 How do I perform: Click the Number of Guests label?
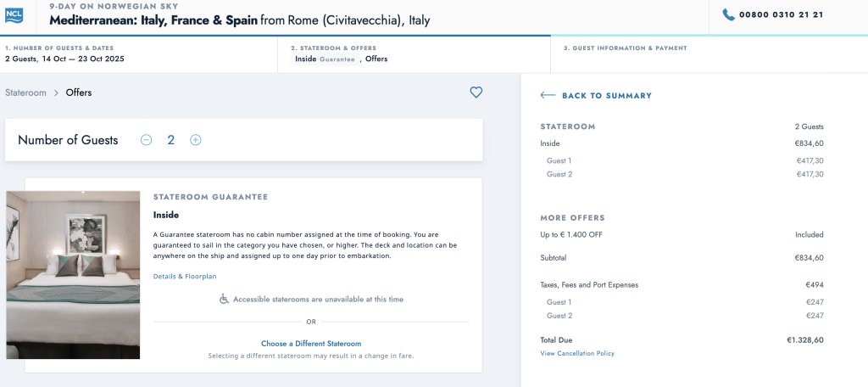tap(68, 140)
